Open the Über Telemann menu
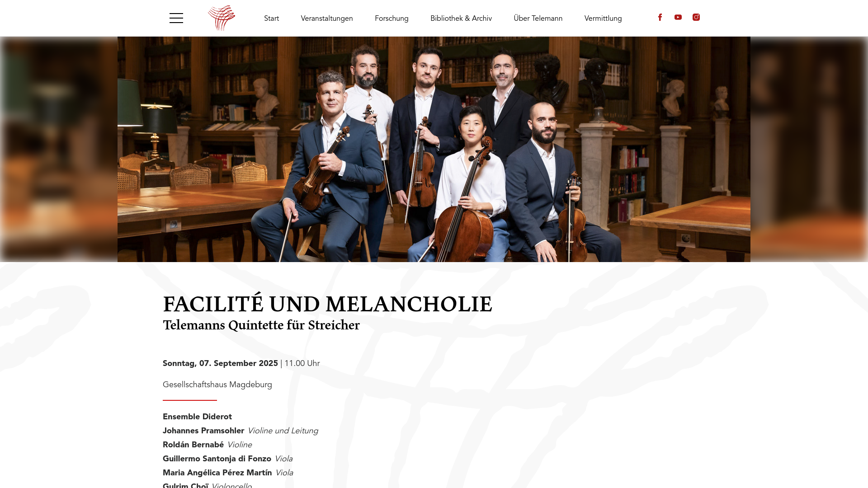 coord(538,19)
